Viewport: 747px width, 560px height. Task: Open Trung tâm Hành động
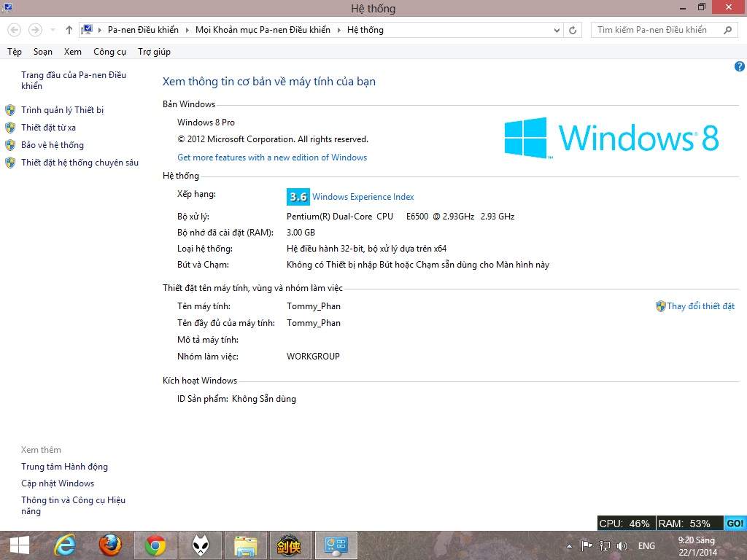[64, 467]
